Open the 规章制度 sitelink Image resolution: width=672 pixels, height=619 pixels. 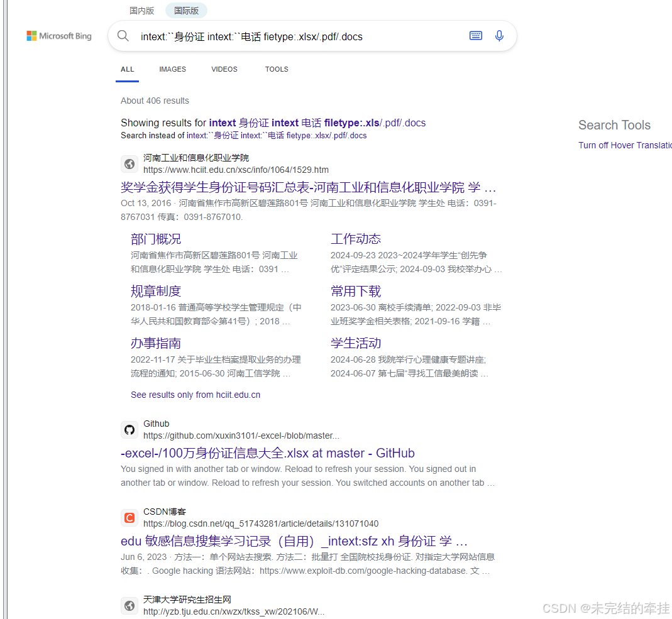pyautogui.click(x=156, y=292)
